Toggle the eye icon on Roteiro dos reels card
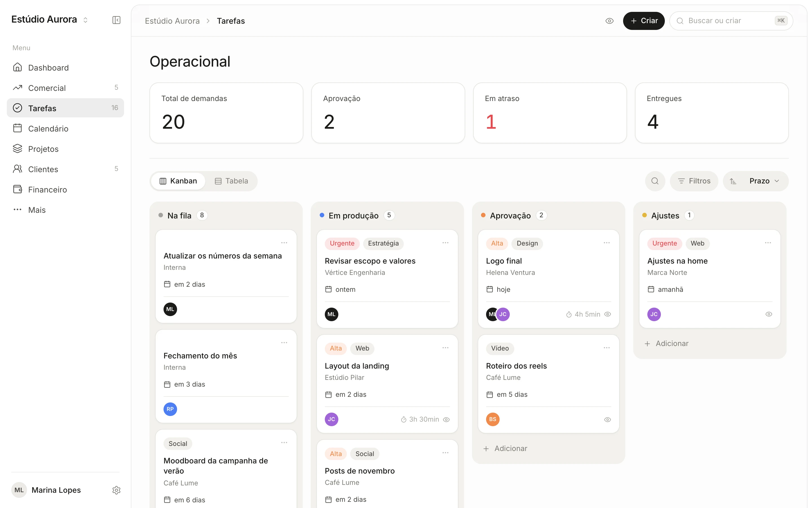This screenshot has width=812, height=508. point(607,419)
